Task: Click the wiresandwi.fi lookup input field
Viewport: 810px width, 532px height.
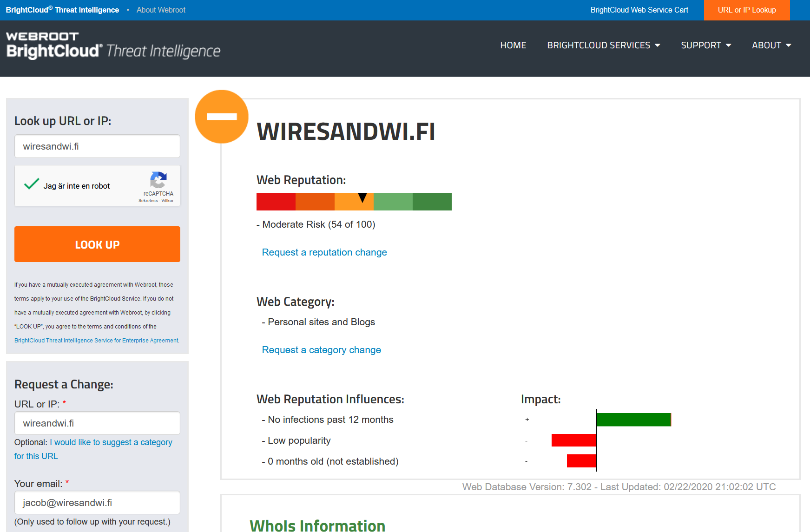Action: (97, 146)
